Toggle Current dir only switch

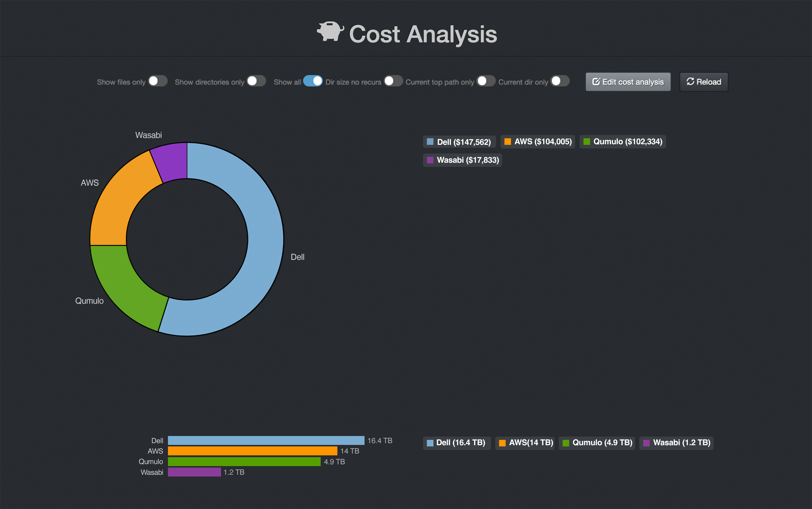[560, 81]
